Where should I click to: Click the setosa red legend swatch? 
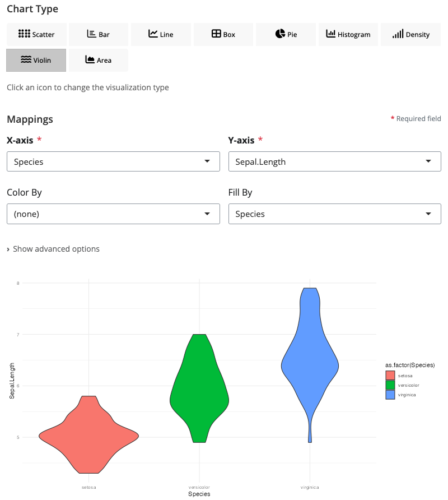coord(390,376)
